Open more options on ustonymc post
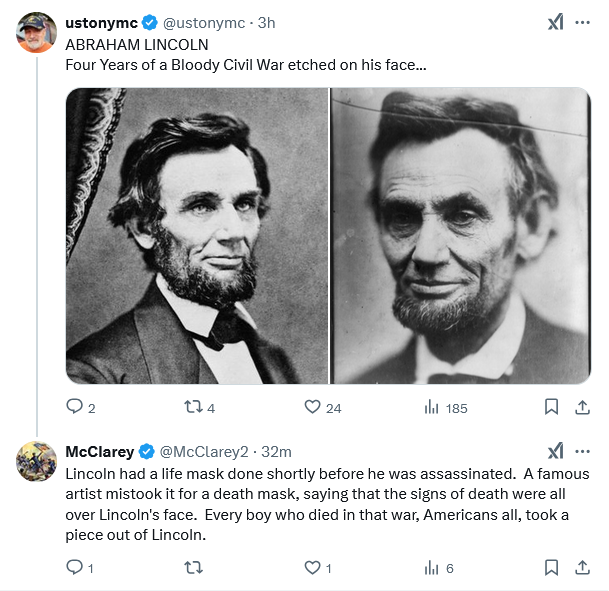 (x=583, y=23)
